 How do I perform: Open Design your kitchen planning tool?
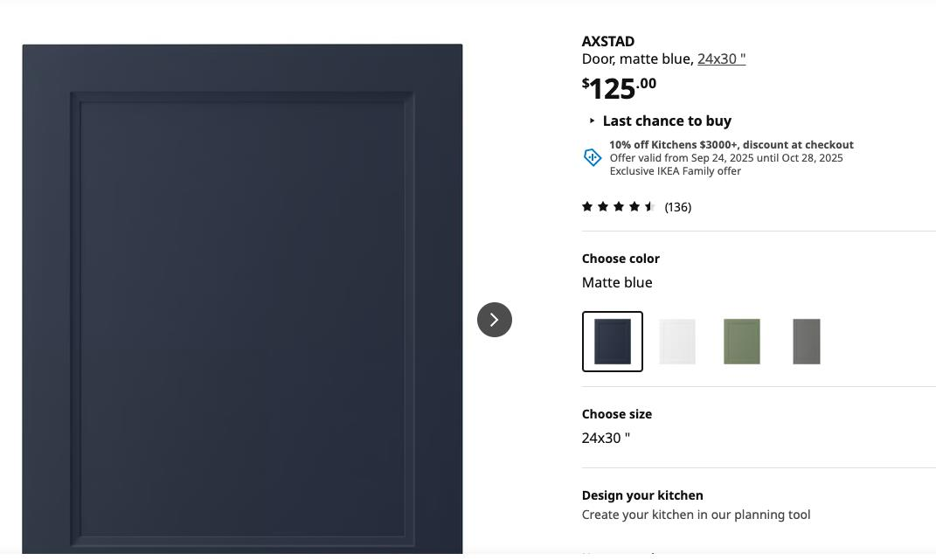pos(642,495)
